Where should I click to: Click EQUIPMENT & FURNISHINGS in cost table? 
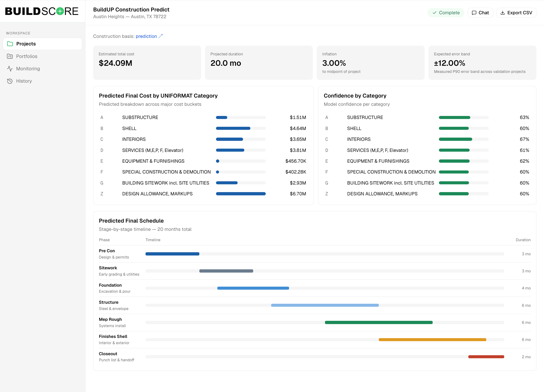[x=153, y=161]
